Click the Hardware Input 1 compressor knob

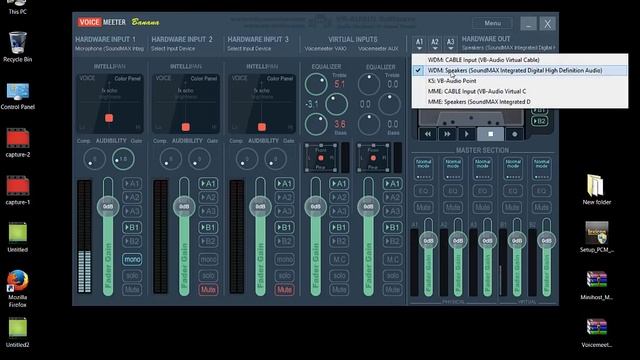click(94, 159)
